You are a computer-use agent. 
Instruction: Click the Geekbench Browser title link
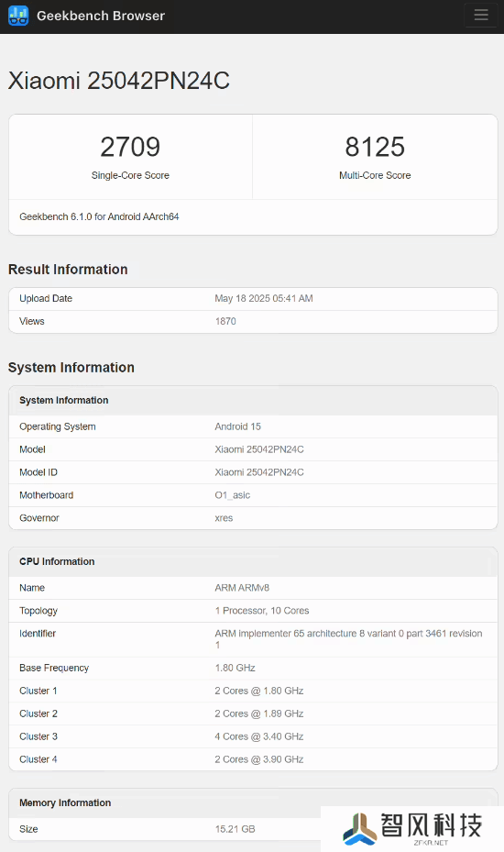(101, 16)
